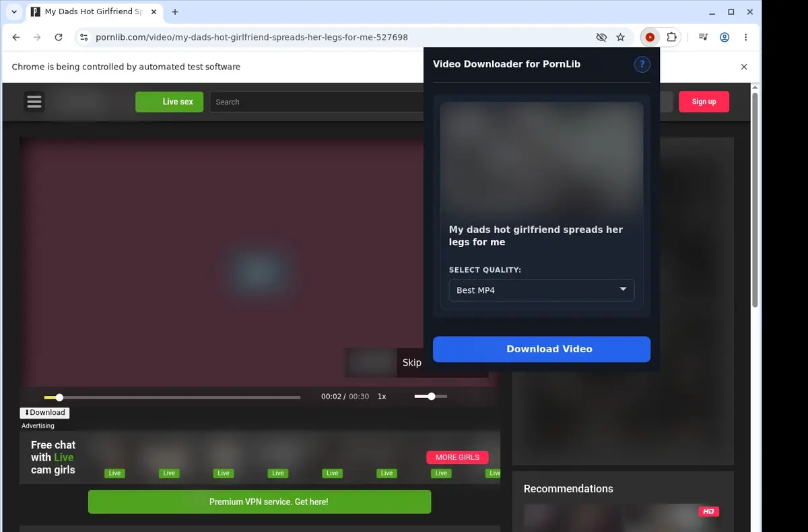Click into the site Search field

click(x=316, y=102)
